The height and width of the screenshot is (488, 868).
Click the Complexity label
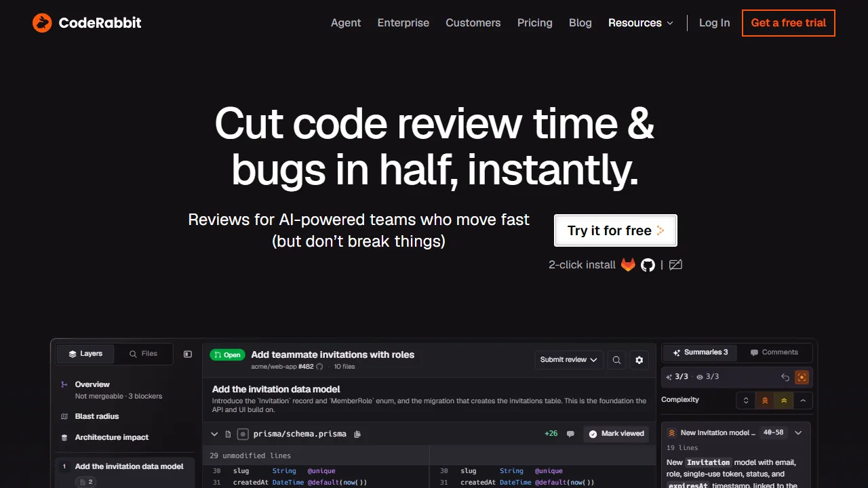[x=680, y=400]
